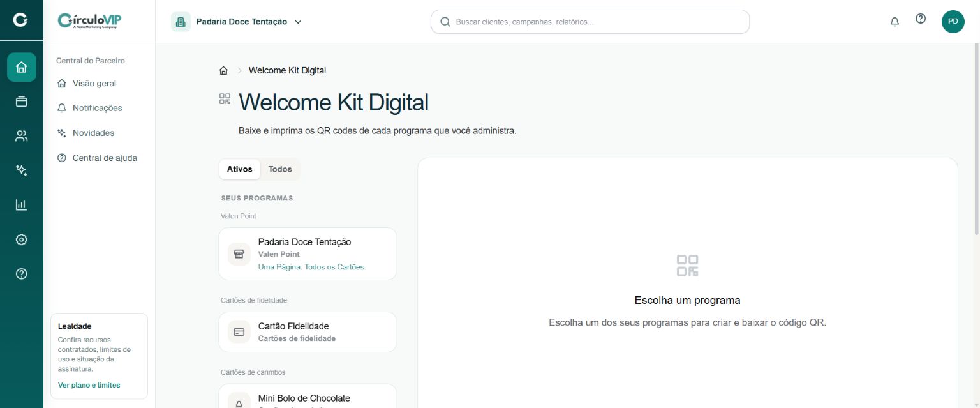Click the building icon beside Padaria Doce Tentação
The width and height of the screenshot is (980, 408).
[x=181, y=22]
